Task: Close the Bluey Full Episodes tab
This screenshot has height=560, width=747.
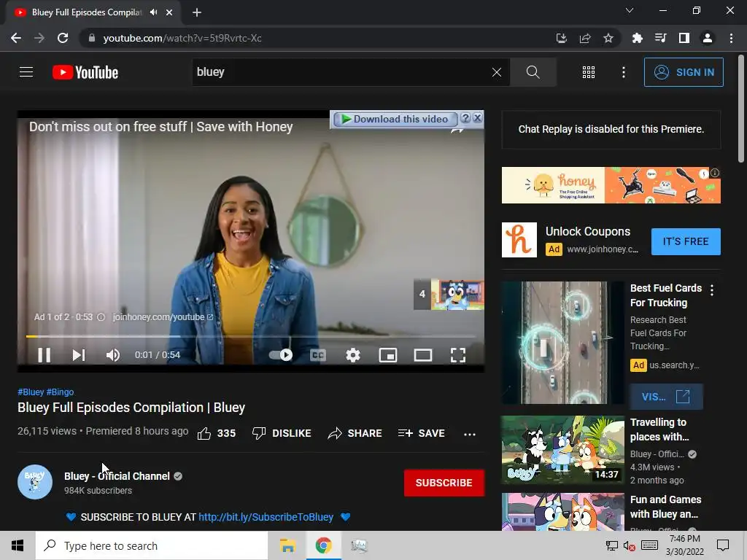Action: [x=169, y=12]
